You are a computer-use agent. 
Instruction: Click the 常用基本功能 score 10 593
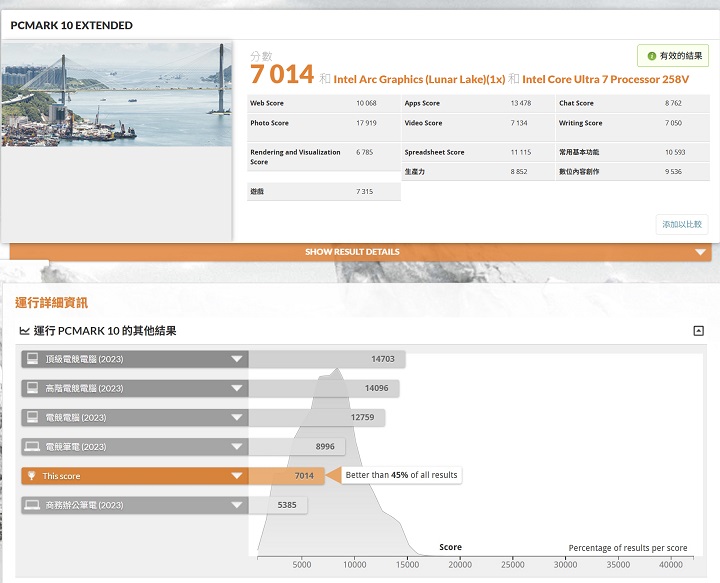pyautogui.click(x=675, y=152)
